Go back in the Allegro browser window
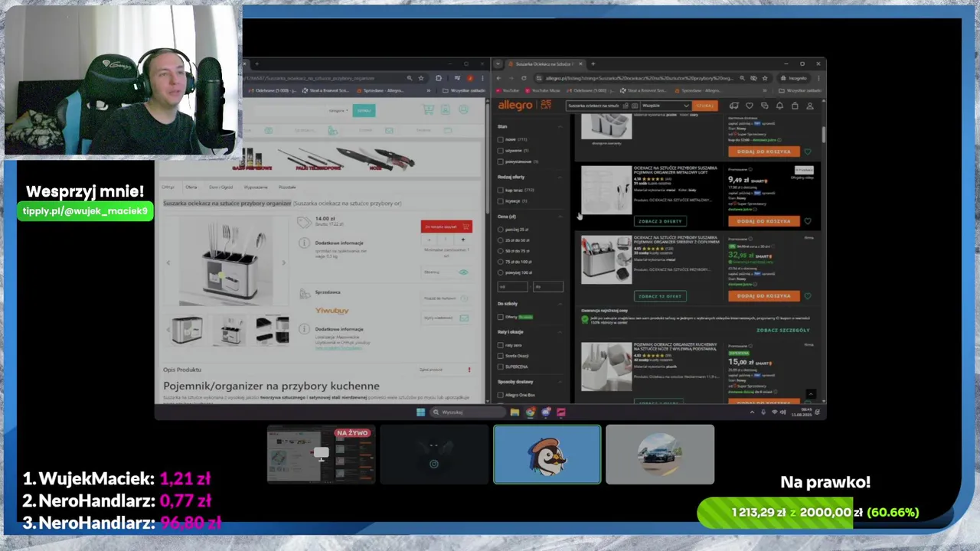This screenshot has height=551, width=980. 499,78
